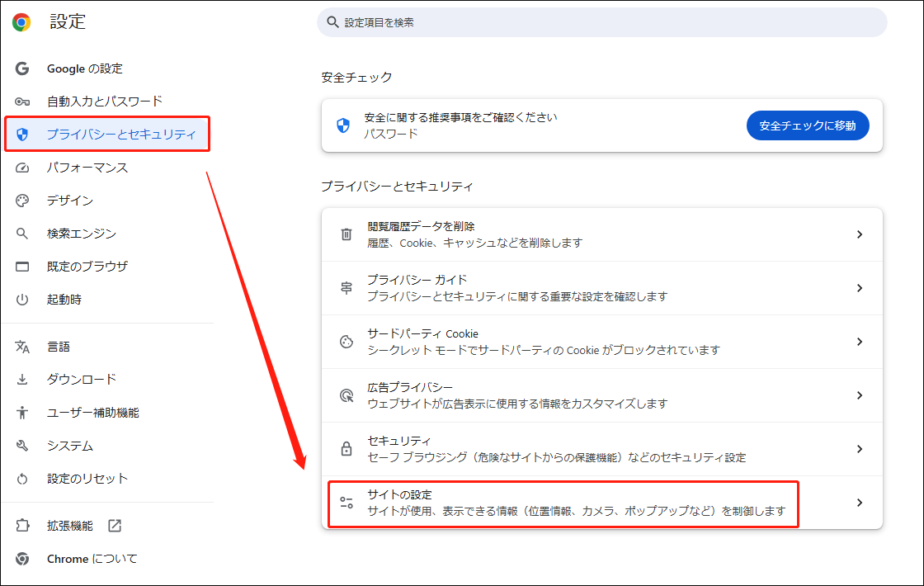Click the Chrome logo icon beside 設定
The height and width of the screenshot is (586, 924).
click(21, 22)
